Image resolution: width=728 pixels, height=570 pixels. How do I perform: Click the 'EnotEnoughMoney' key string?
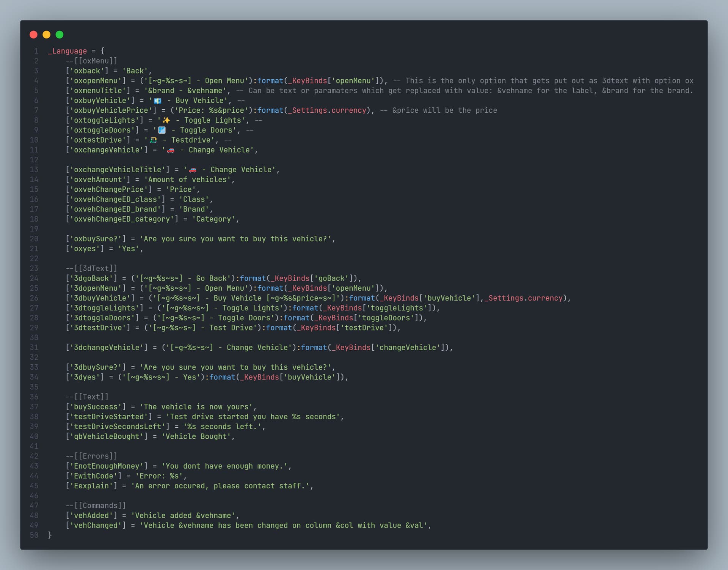[x=107, y=466]
